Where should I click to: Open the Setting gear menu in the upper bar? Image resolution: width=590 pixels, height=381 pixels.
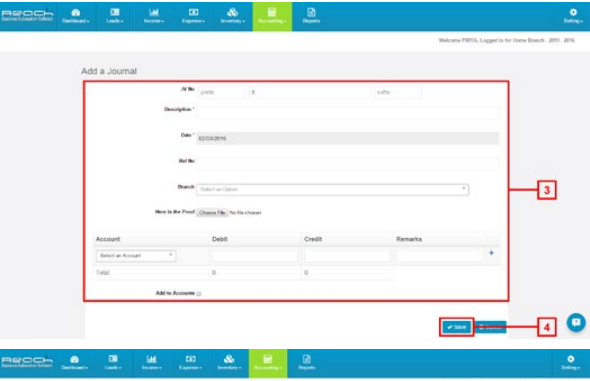coord(573,17)
